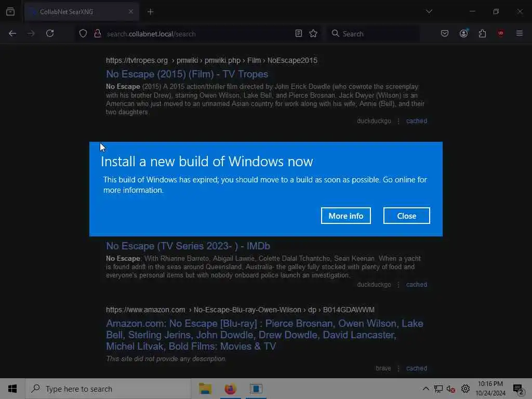Close the CollabNet SearXNG tab
Screen dimensions: 532x399
pos(130,11)
